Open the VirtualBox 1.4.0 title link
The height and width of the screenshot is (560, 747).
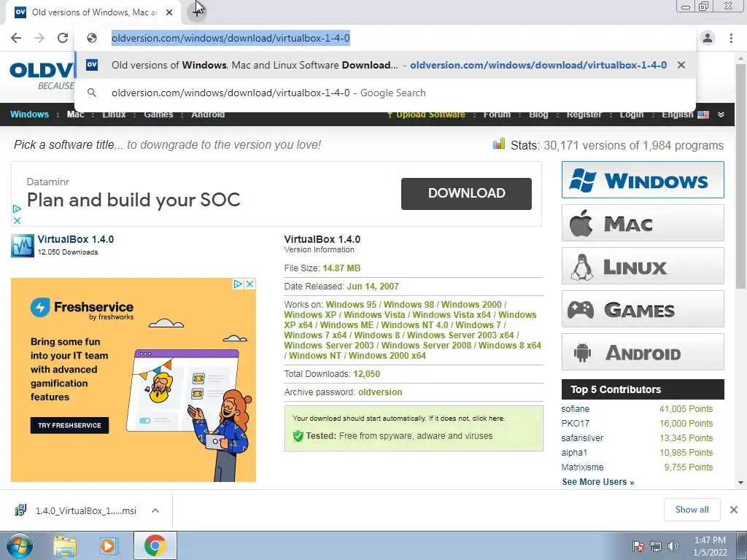tap(76, 239)
